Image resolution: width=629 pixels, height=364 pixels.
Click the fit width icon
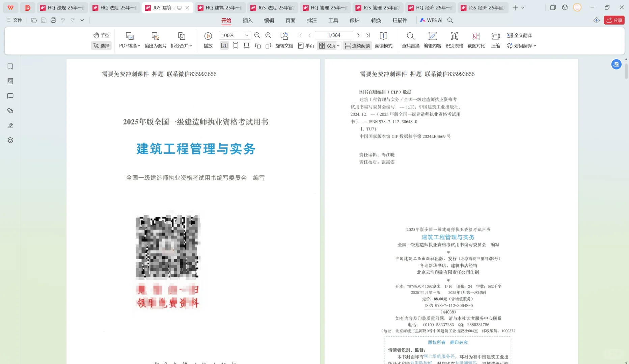[247, 46]
